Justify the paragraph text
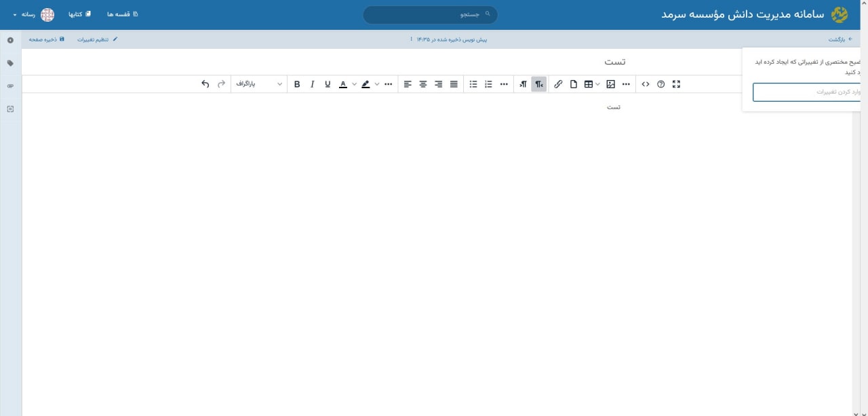 click(x=454, y=84)
